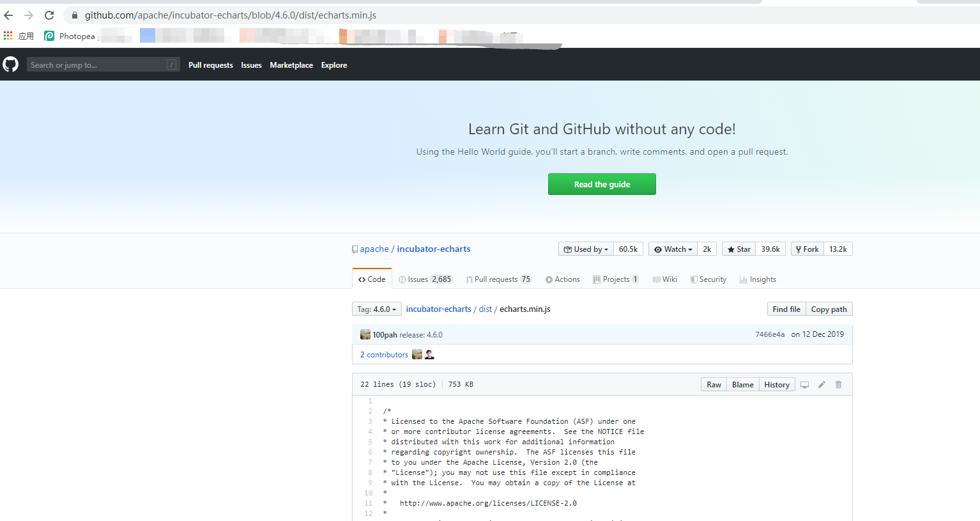Open the Watch dropdown
Screen dimensions: 980x521
point(673,249)
